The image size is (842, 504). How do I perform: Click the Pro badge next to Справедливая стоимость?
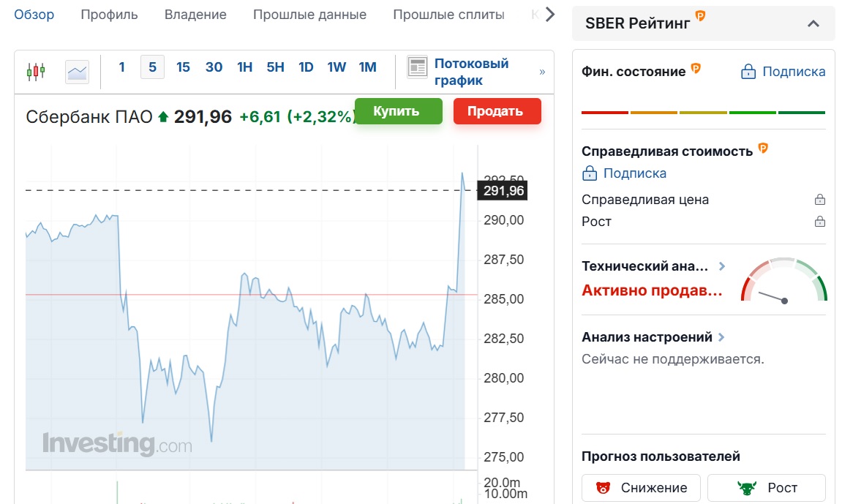pyautogui.click(x=763, y=148)
